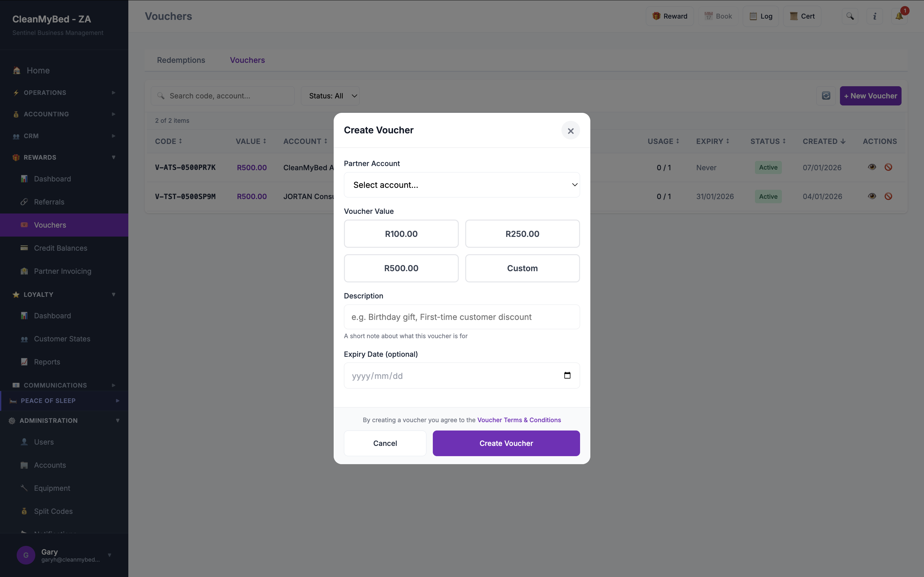Open the Status: All filter dropdown
This screenshot has height=577, width=924.
click(x=331, y=96)
